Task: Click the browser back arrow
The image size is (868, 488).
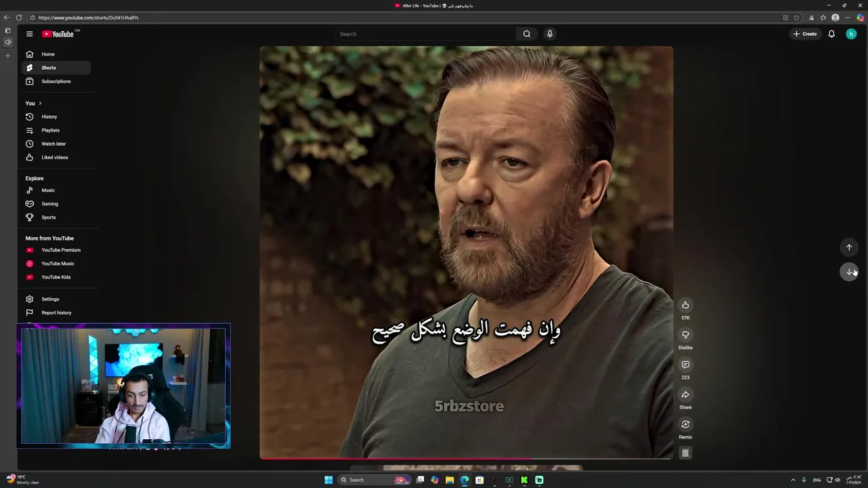Action: pyautogui.click(x=7, y=18)
